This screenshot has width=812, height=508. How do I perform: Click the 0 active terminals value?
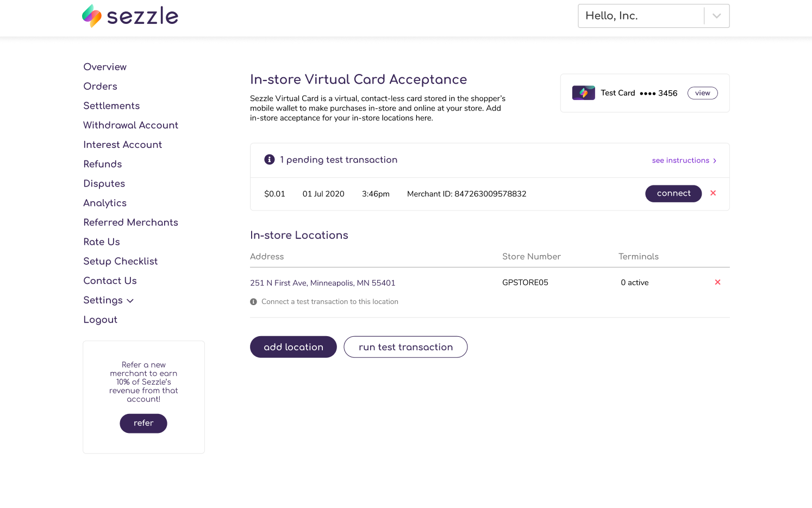(634, 282)
